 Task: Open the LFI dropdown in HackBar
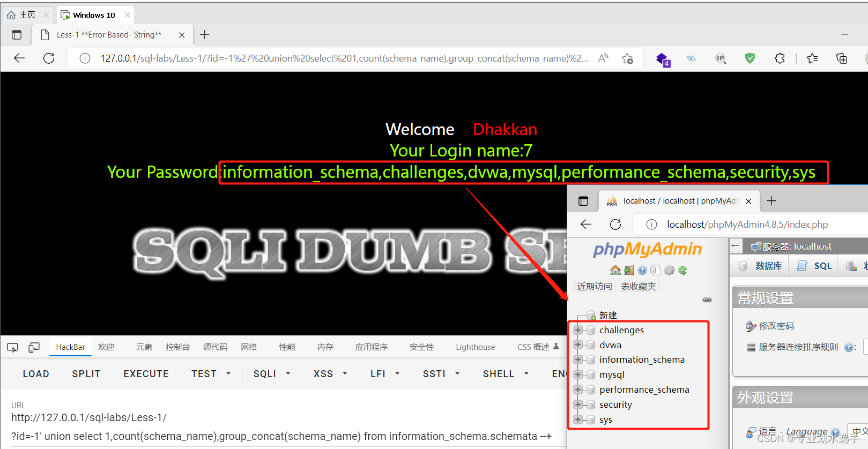click(385, 374)
